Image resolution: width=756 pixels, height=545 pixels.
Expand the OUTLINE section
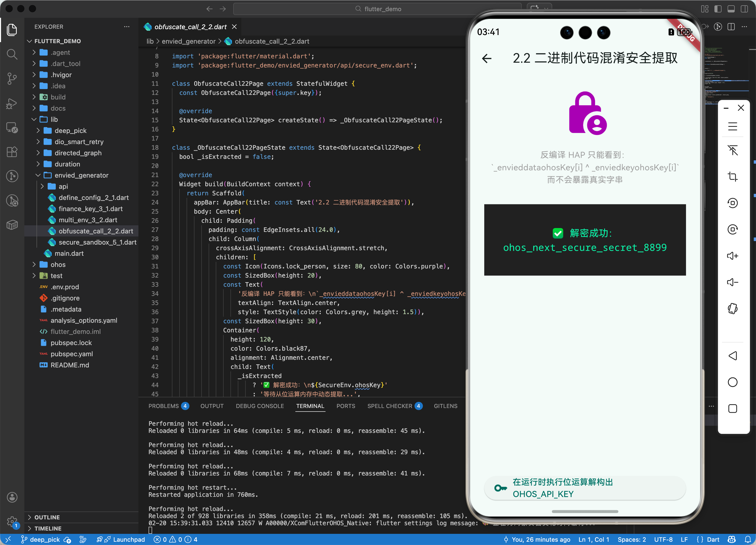[47, 517]
